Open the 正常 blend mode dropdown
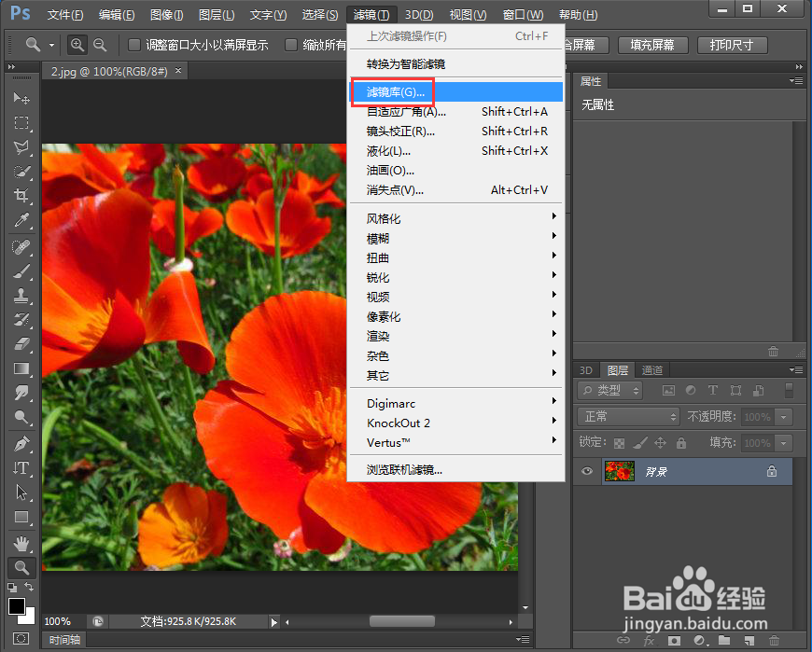Viewport: 812px width, 652px height. [628, 416]
